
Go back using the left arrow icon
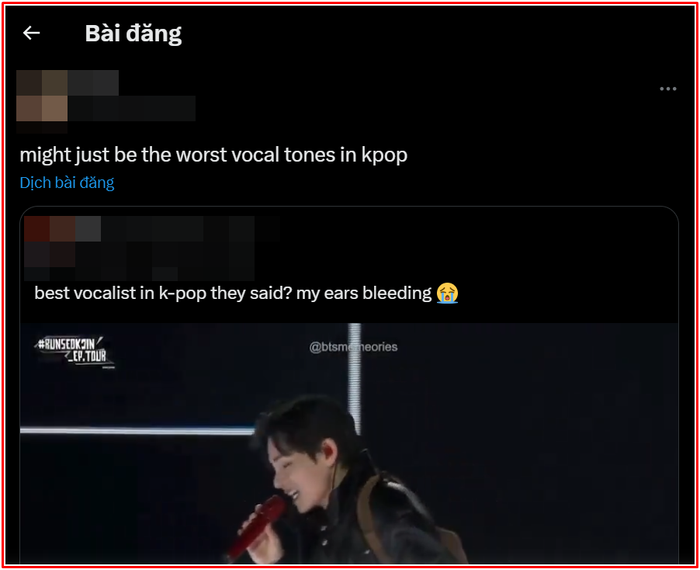[x=31, y=33]
